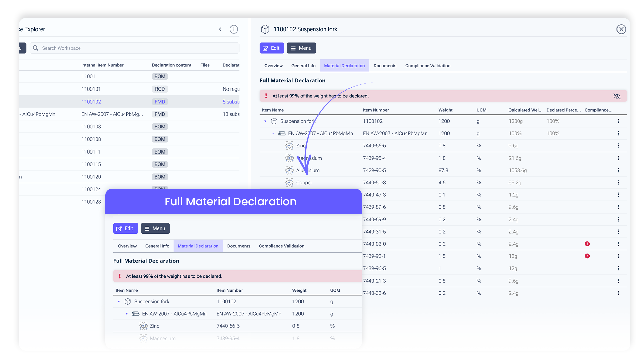Image resolution: width=644 pixels, height=362 pixels.
Task: Open the Documents tab in the top panel
Action: click(385, 66)
